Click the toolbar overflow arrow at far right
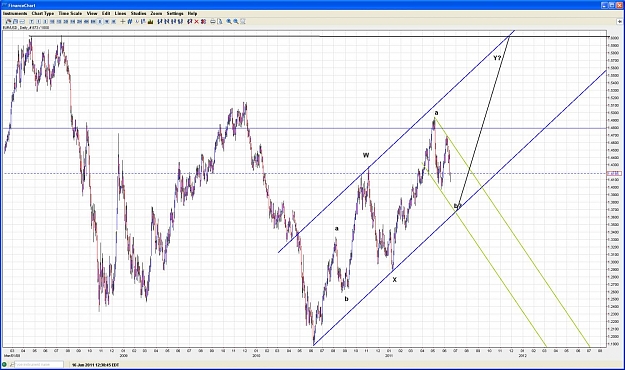The height and width of the screenshot is (370, 625). (x=620, y=22)
